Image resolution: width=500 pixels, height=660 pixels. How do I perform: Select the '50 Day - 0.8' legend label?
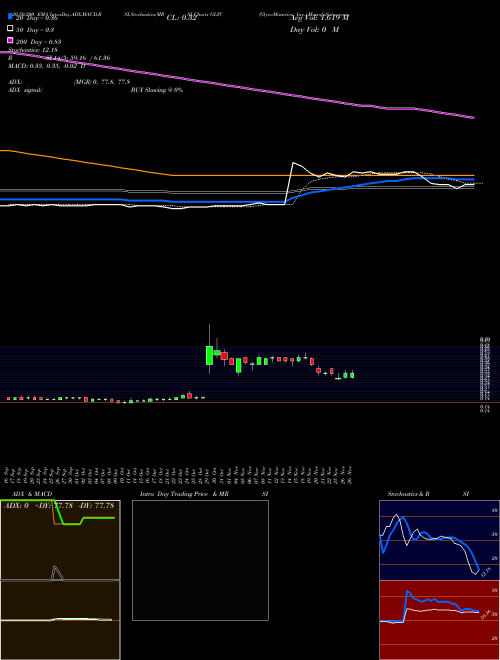35,30
